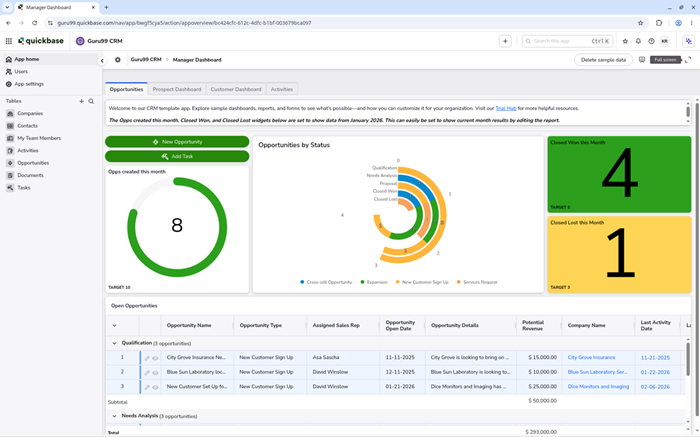The width and height of the screenshot is (700, 437).
Task: Open the 02-06-2026 last activity date link
Action: 655,387
